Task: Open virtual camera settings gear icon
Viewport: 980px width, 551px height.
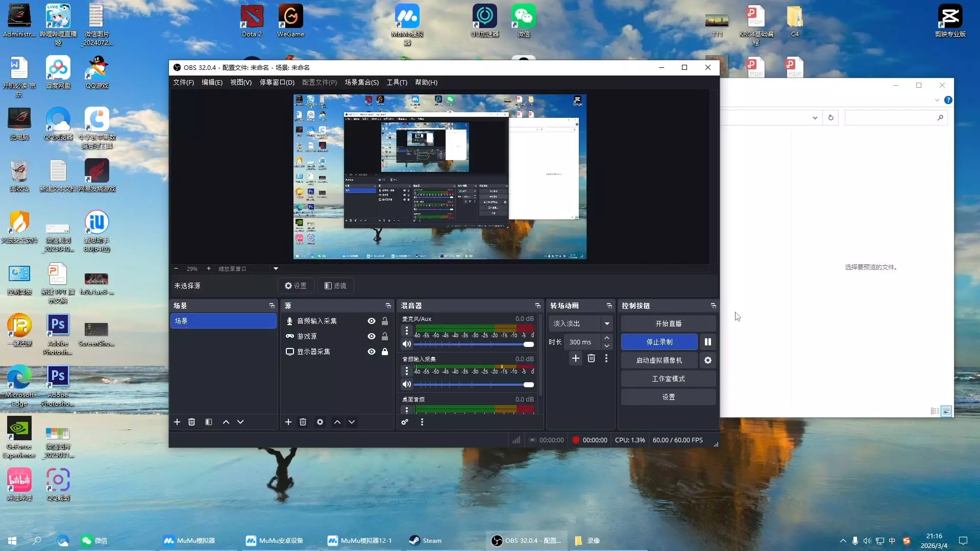Action: 707,360
